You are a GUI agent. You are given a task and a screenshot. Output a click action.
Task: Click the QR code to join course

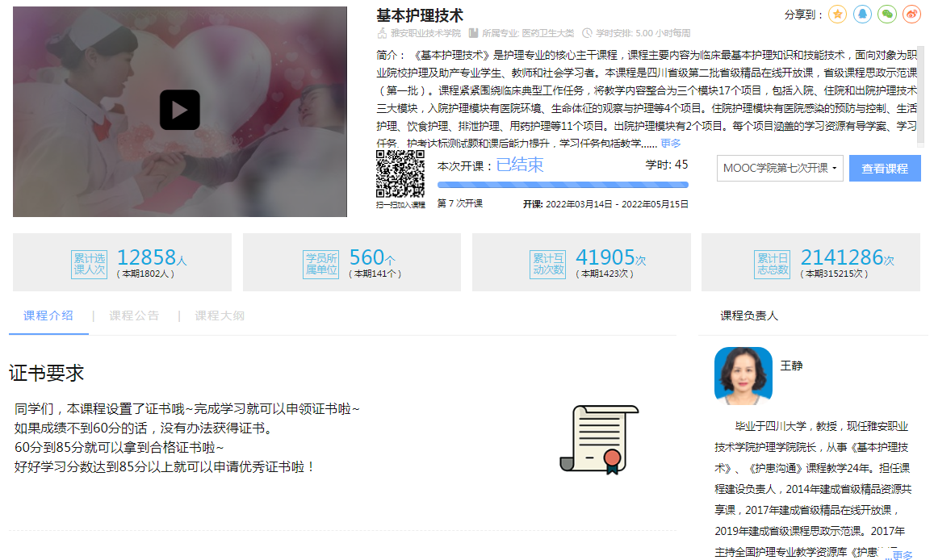click(400, 173)
